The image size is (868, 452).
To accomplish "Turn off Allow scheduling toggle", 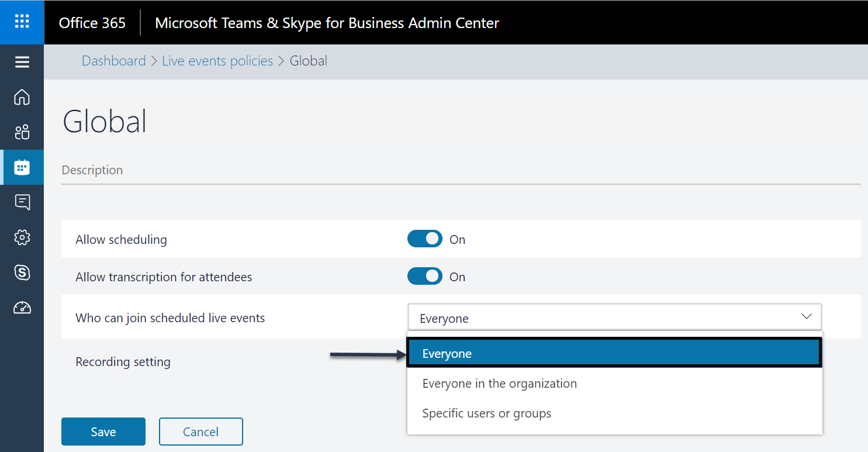I will click(x=425, y=239).
